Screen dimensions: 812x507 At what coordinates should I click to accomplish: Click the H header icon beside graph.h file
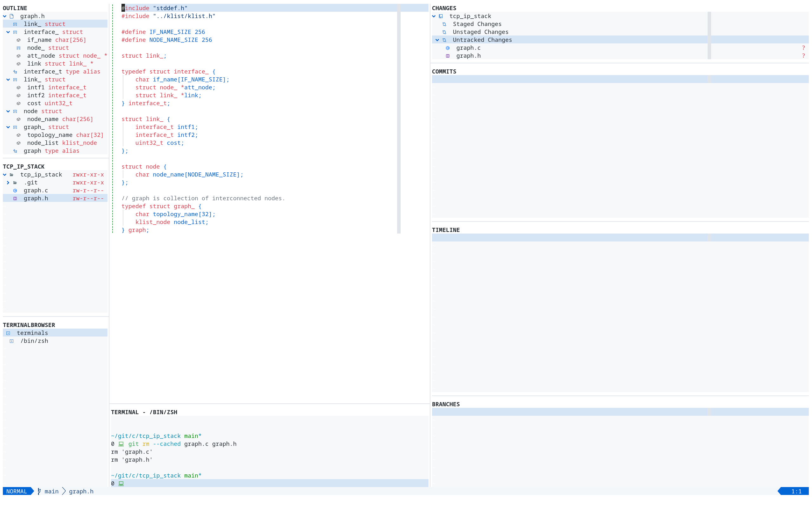coord(15,198)
